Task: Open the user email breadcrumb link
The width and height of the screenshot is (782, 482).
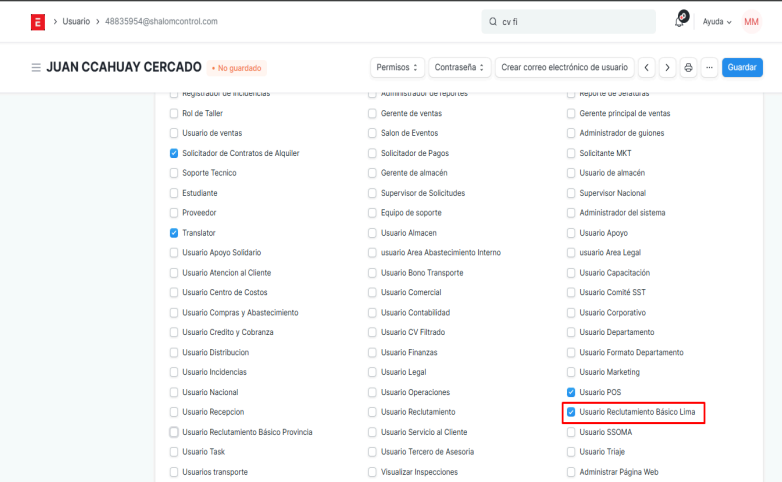Action: 161,21
